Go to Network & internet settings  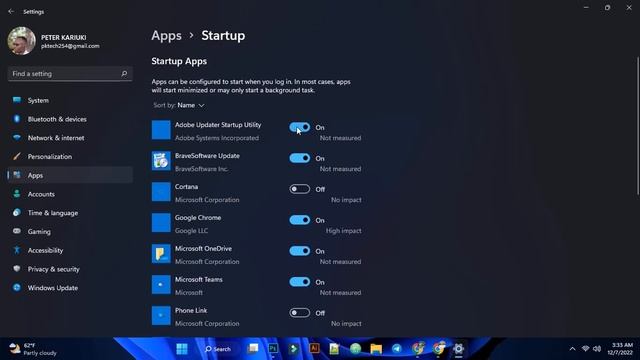(x=70, y=138)
